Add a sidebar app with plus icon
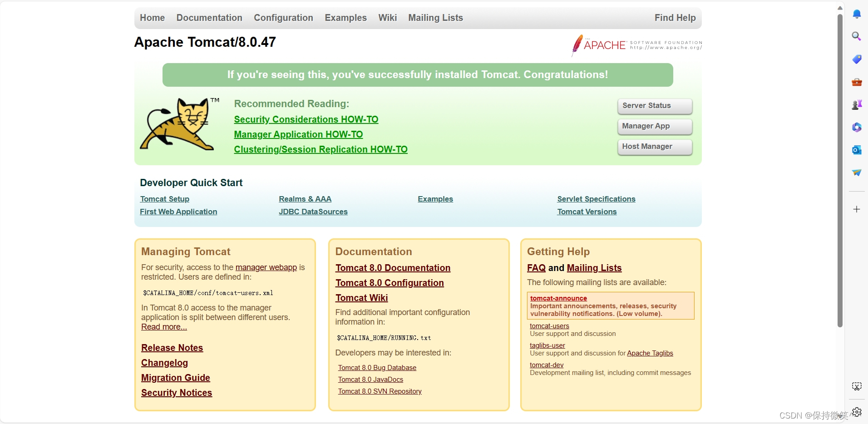 (x=857, y=209)
